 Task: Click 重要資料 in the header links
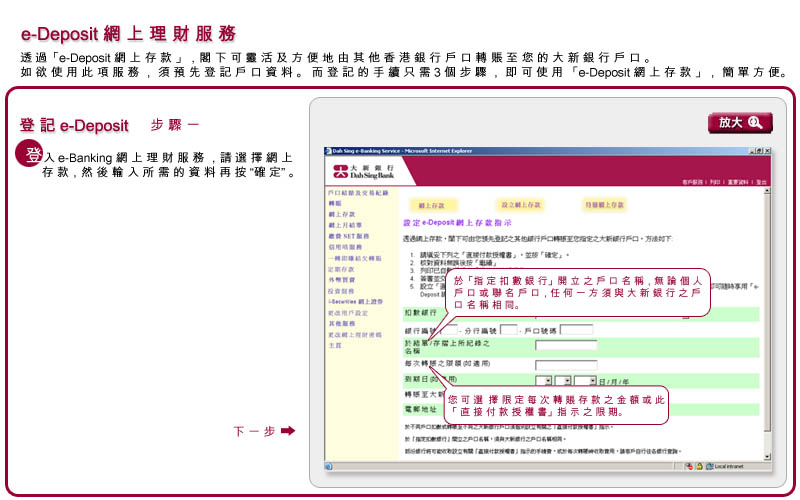pos(739,182)
